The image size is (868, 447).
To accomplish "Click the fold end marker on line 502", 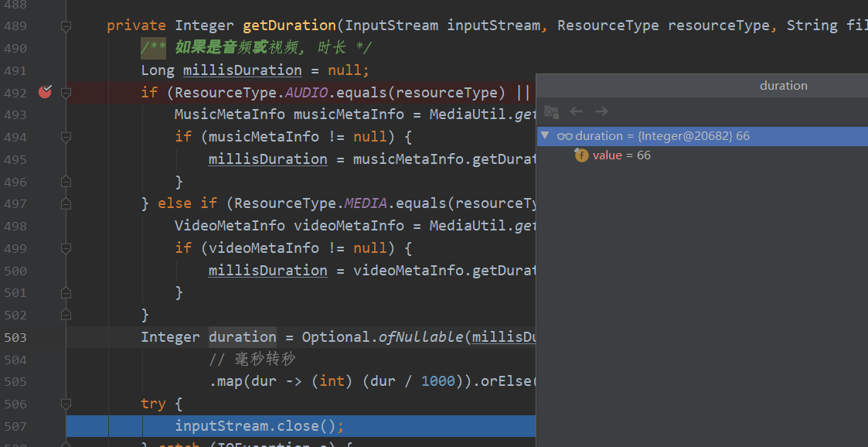I will 66,315.
